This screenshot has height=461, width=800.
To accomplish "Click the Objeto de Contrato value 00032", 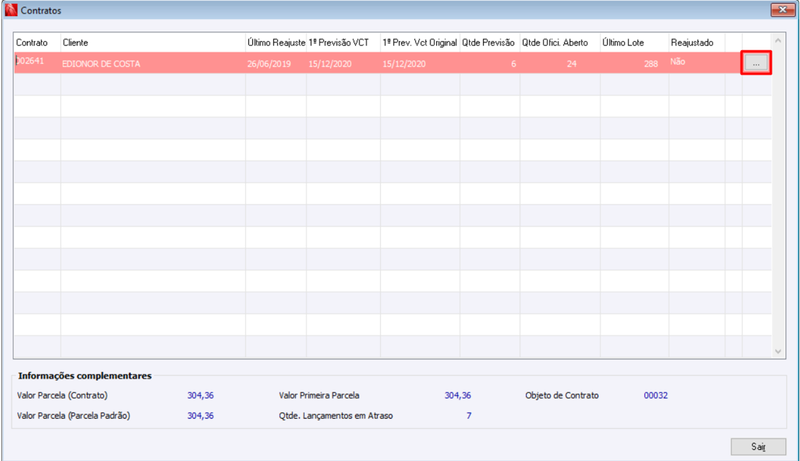I will pos(656,395).
